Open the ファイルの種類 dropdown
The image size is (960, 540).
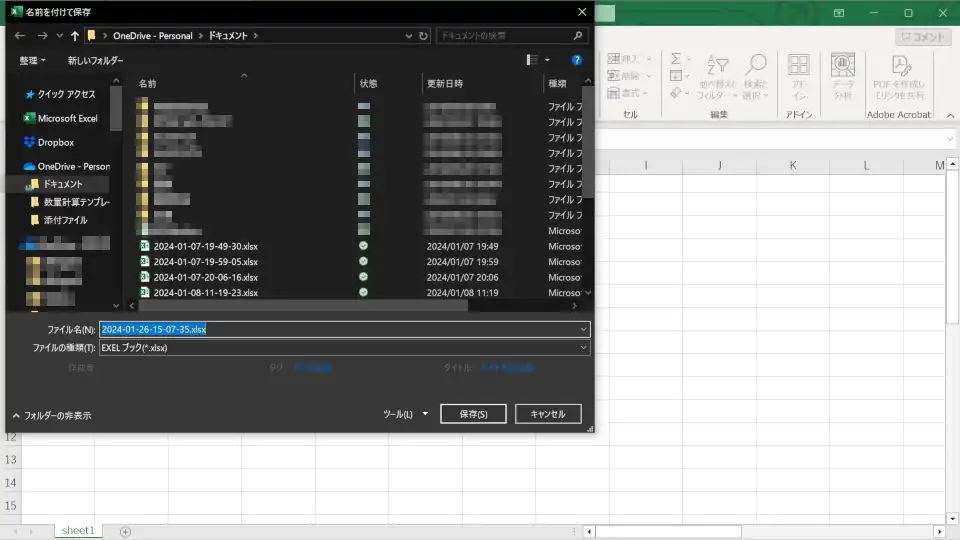[344, 348]
